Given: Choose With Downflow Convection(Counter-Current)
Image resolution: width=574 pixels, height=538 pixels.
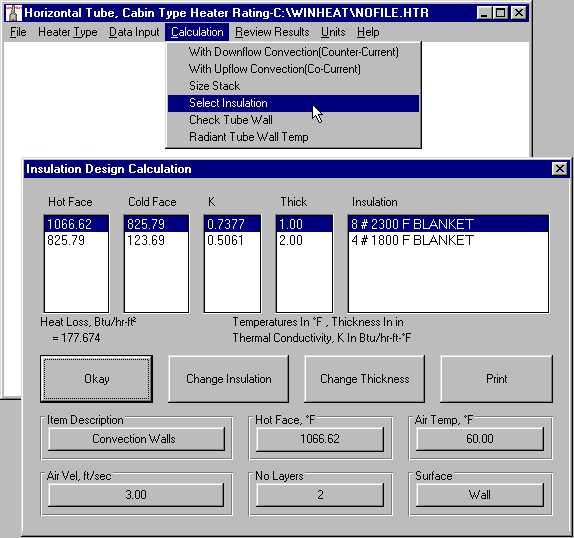Looking at the screenshot, I should coord(293,52).
